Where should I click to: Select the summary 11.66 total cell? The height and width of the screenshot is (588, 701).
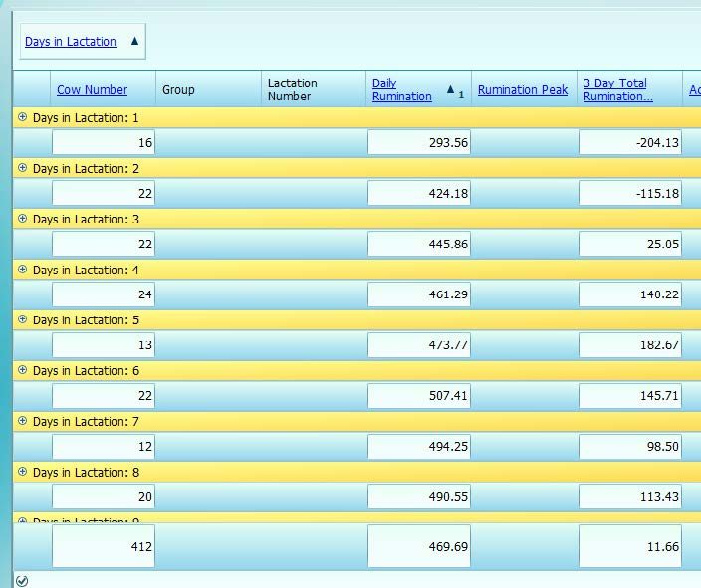[x=630, y=546]
